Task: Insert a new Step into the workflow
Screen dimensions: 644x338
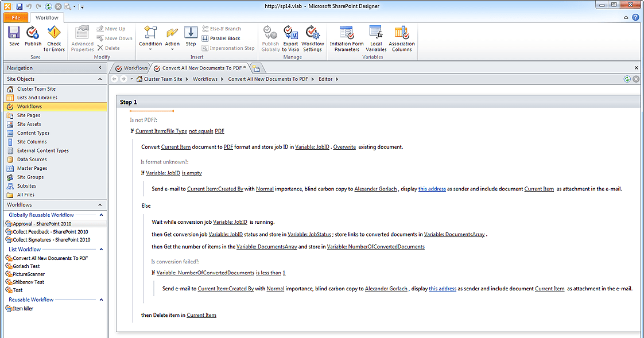Action: [191, 36]
